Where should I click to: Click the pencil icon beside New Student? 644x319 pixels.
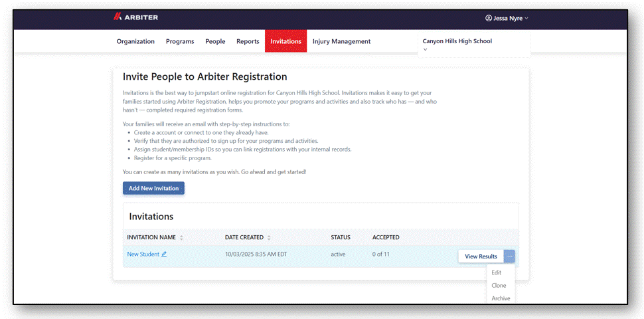(x=164, y=254)
